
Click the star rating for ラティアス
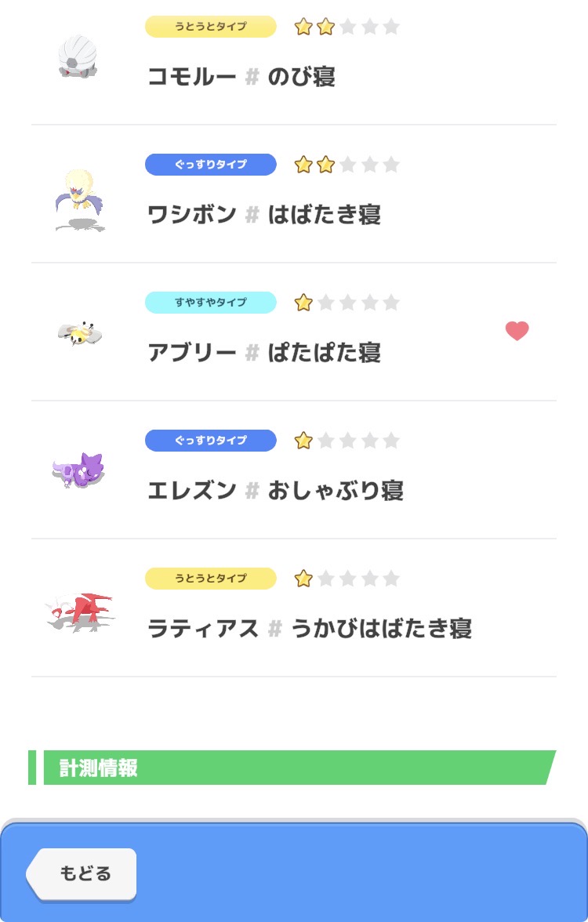tap(347, 579)
